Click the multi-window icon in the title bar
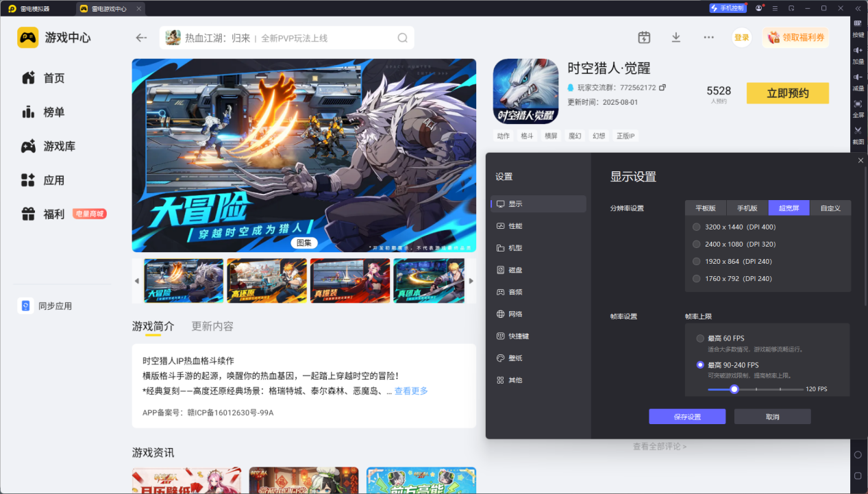The height and width of the screenshot is (494, 868). (x=791, y=8)
